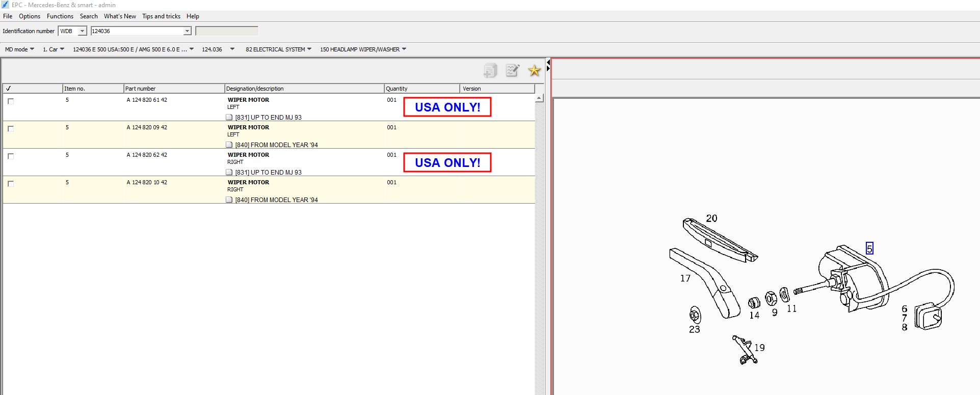Click the empty field beside identification number
Viewport: 980px width, 395px height.
[x=227, y=31]
